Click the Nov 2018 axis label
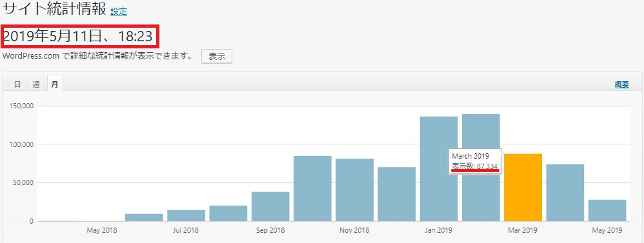This screenshot has height=243, width=644. (354, 230)
